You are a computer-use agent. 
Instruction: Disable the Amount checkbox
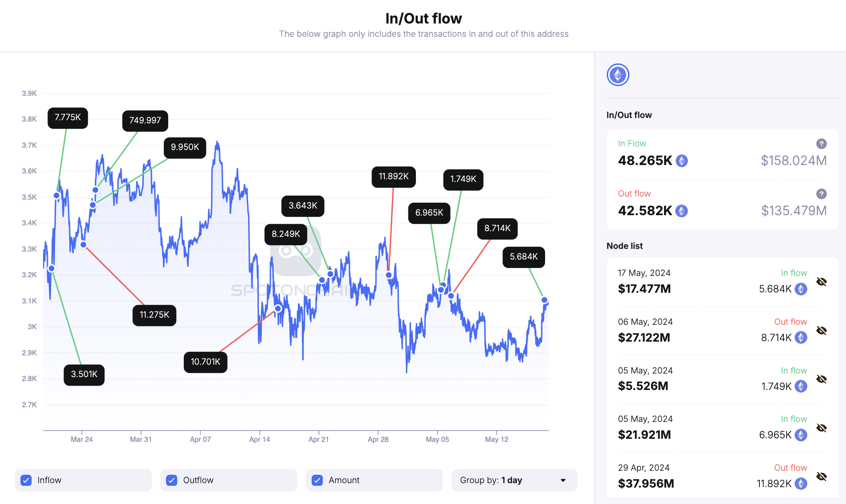(316, 480)
